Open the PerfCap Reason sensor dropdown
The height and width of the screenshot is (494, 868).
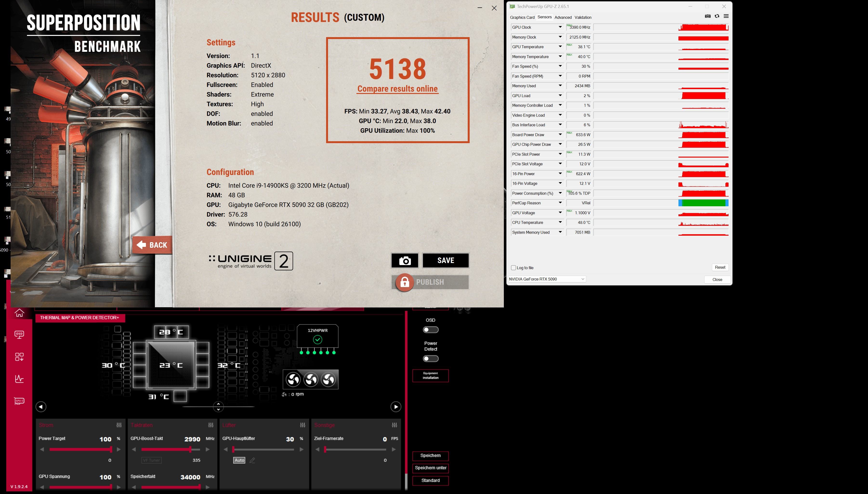point(560,203)
